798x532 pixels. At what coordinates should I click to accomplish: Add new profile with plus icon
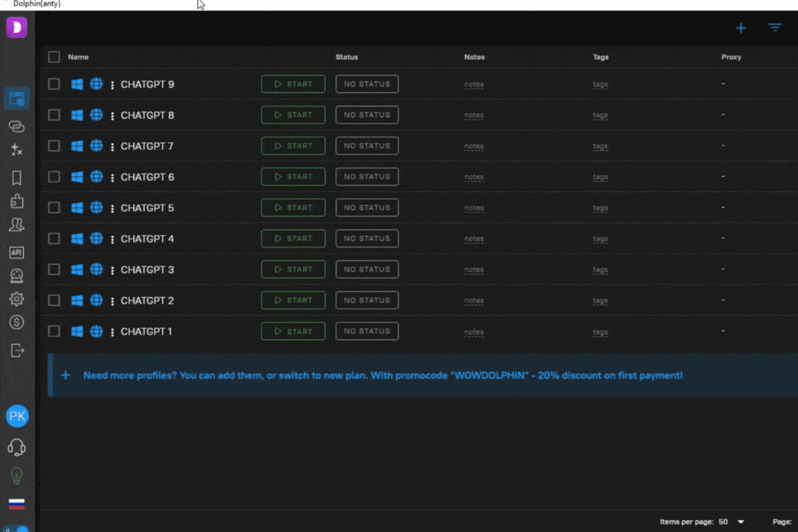[x=740, y=28]
